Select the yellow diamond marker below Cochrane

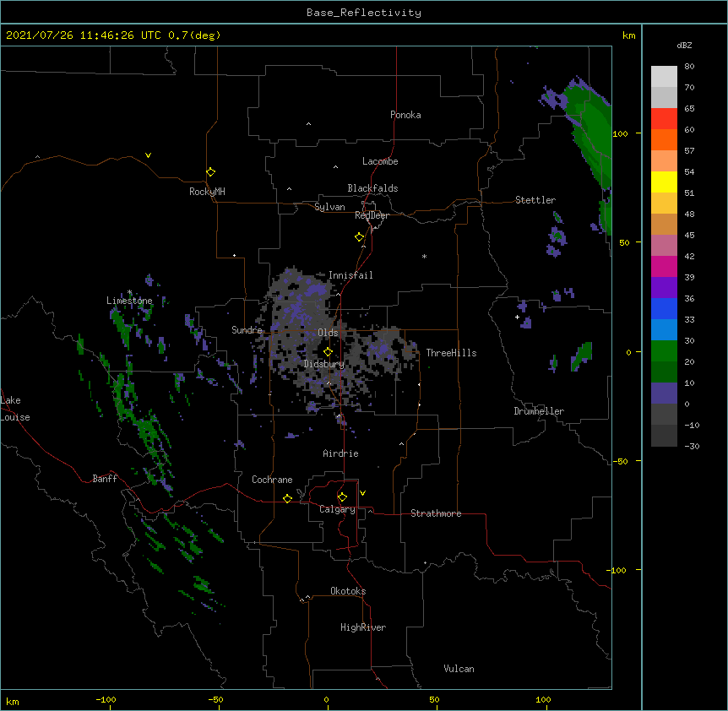pyautogui.click(x=287, y=498)
